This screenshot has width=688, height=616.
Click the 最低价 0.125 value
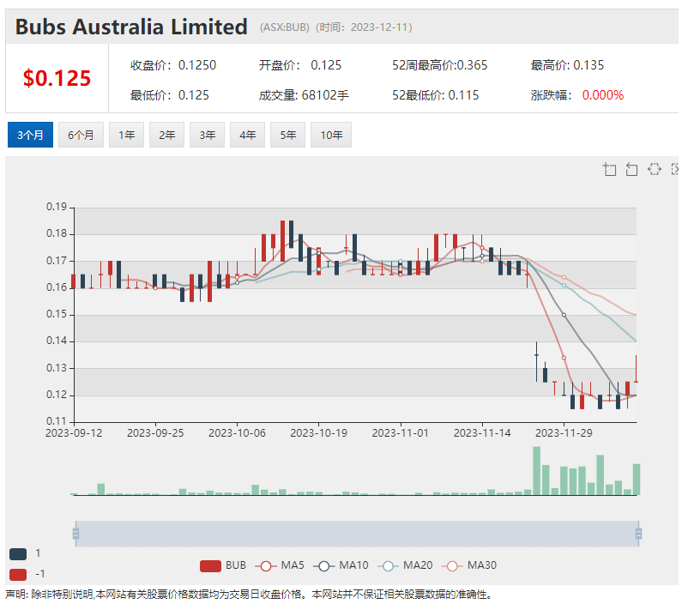pos(194,95)
